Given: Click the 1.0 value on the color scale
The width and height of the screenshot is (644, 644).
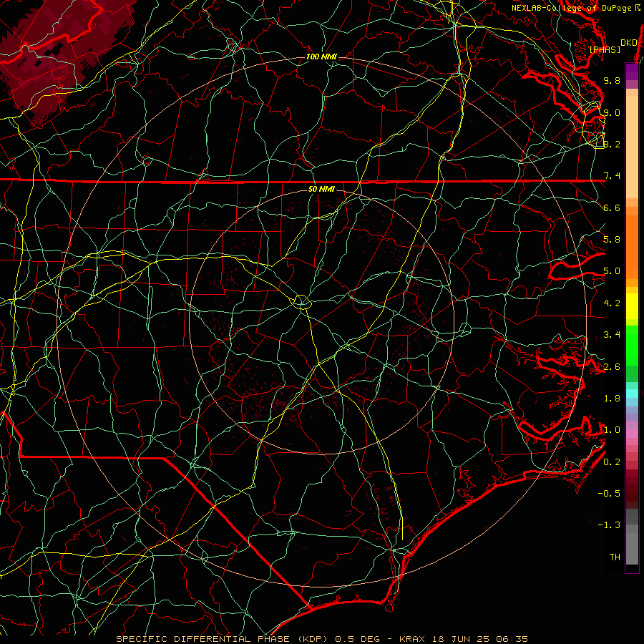Looking at the screenshot, I should [612, 430].
